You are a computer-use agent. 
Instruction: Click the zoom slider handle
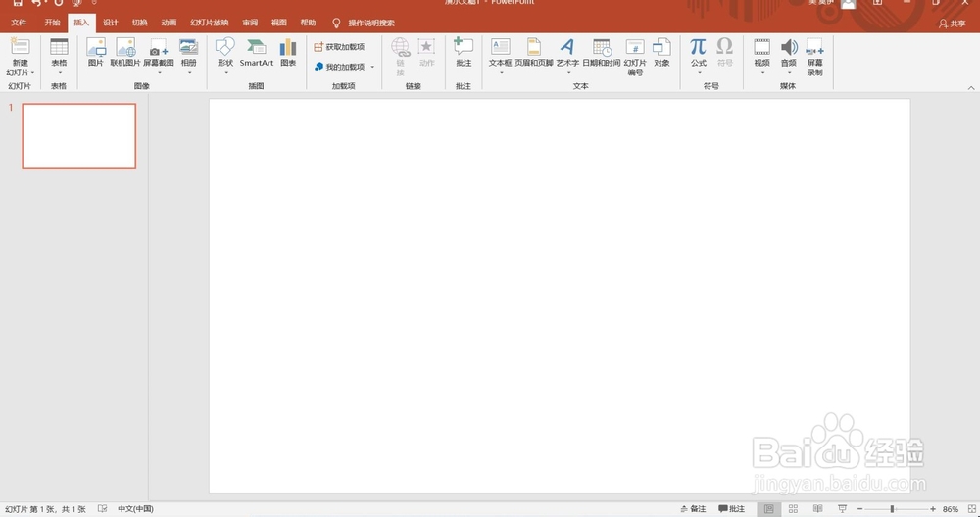892,509
